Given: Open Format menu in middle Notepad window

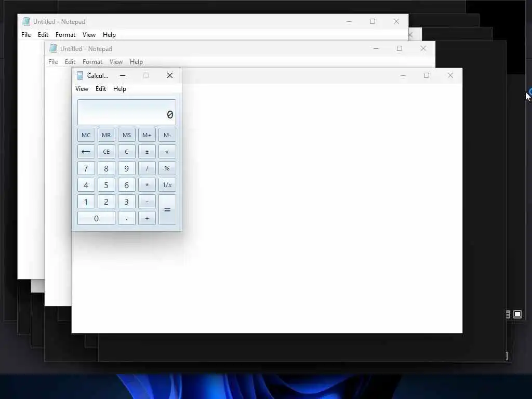Looking at the screenshot, I should 92,62.
